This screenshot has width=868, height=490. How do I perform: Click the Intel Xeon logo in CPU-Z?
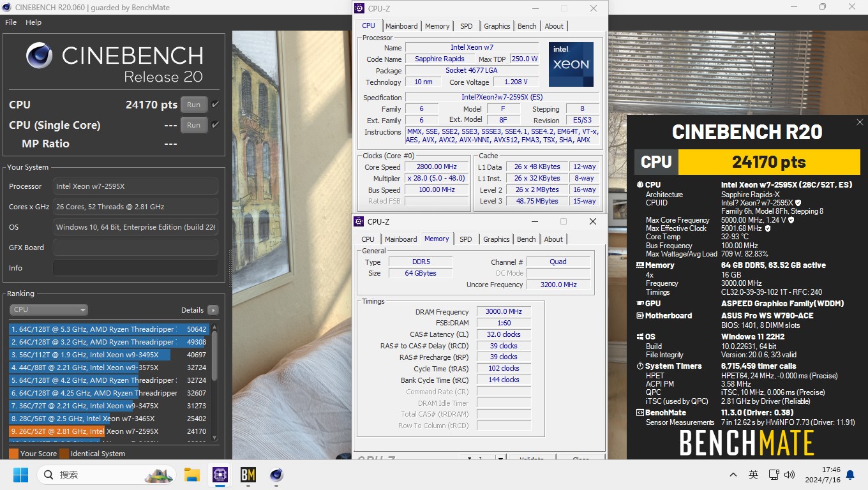coord(571,64)
